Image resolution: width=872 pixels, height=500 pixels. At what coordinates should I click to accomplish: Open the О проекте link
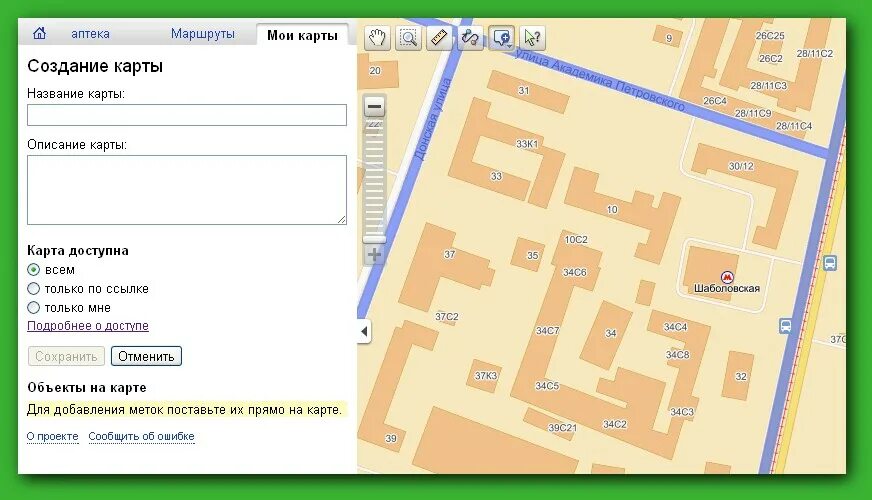[x=53, y=437]
